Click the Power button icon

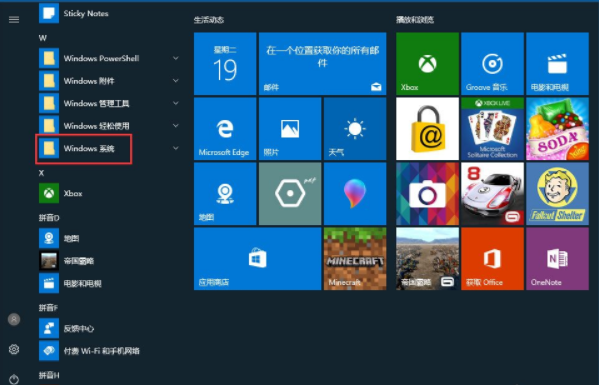(14, 379)
